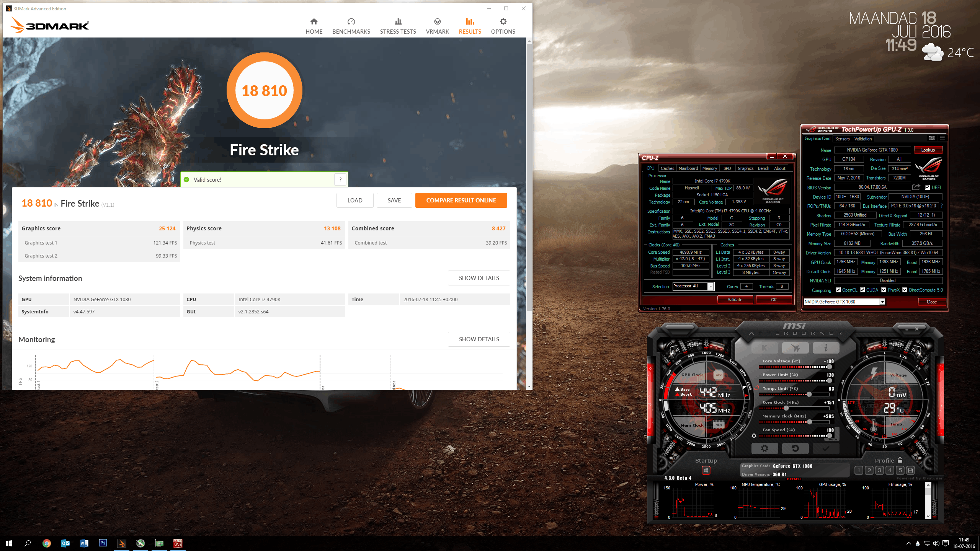
Task: Expand System information with SHOW DETAILS
Action: (x=479, y=278)
